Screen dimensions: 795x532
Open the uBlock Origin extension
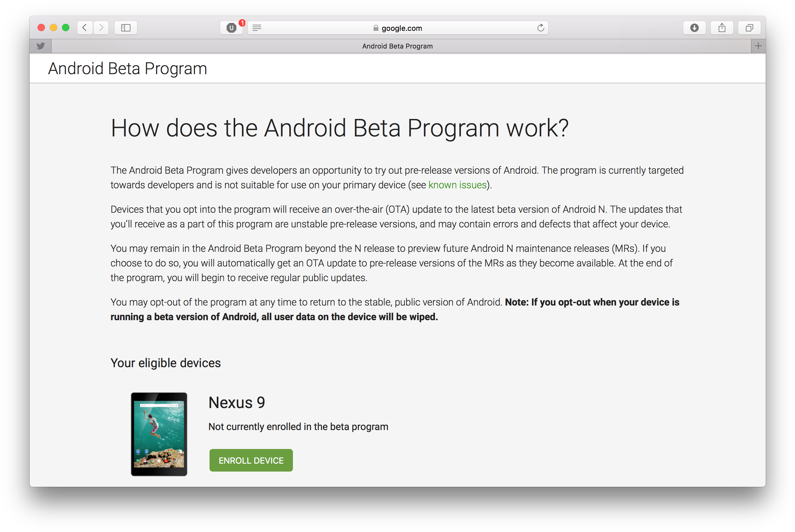point(232,28)
